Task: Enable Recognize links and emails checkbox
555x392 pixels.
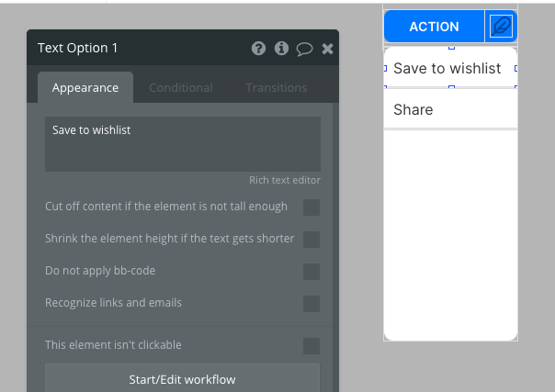Action: point(311,304)
